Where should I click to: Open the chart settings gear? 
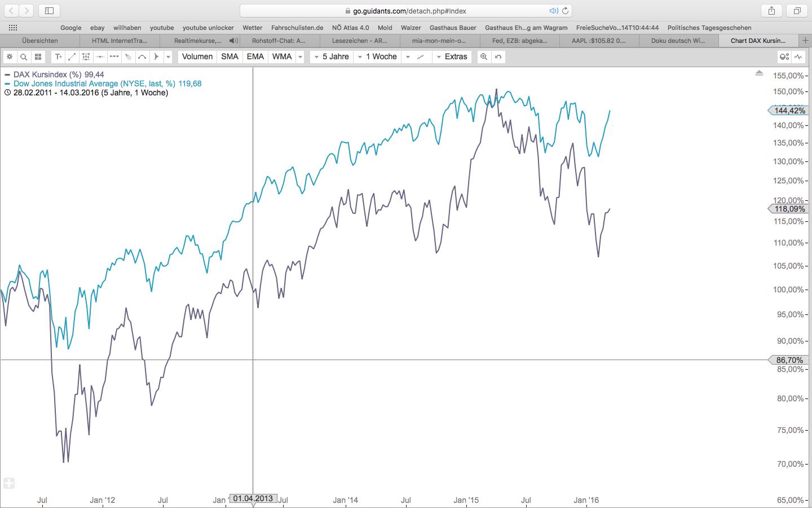(x=10, y=56)
